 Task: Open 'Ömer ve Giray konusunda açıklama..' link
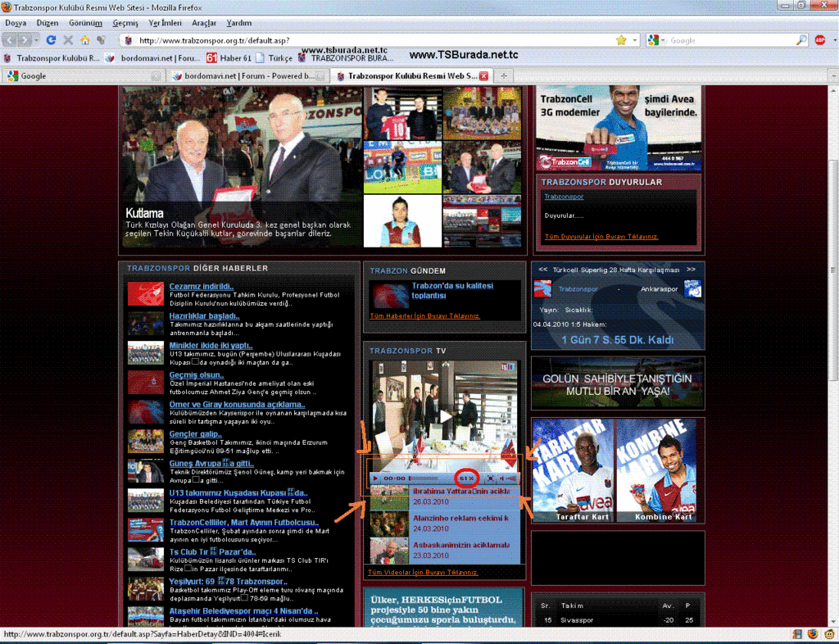tap(237, 405)
